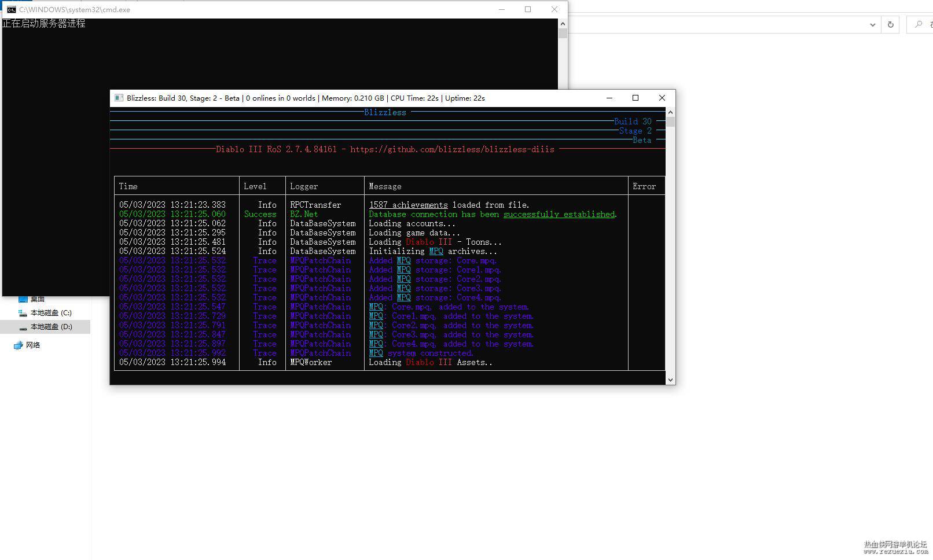Click the BZ.Net logger cell

pos(304,214)
